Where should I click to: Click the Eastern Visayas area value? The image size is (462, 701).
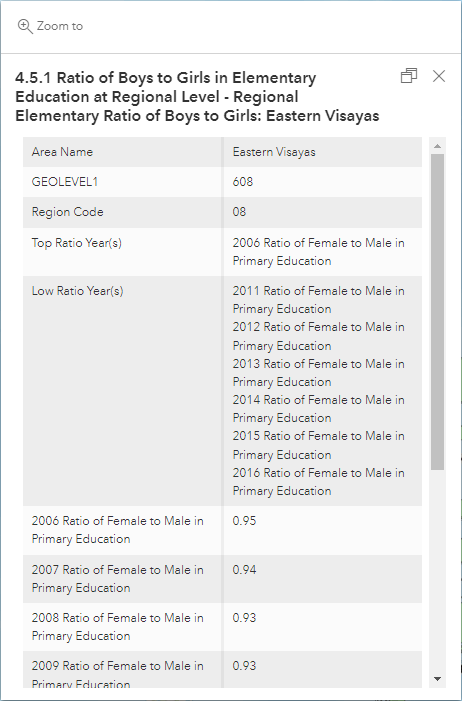pos(274,152)
